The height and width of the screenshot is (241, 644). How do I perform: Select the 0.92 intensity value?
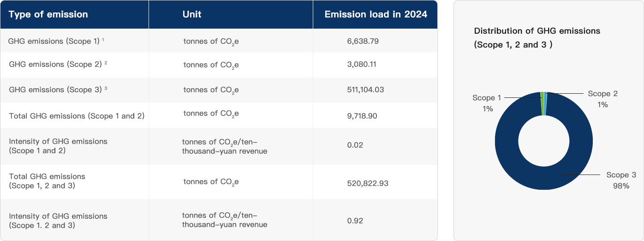coord(355,221)
